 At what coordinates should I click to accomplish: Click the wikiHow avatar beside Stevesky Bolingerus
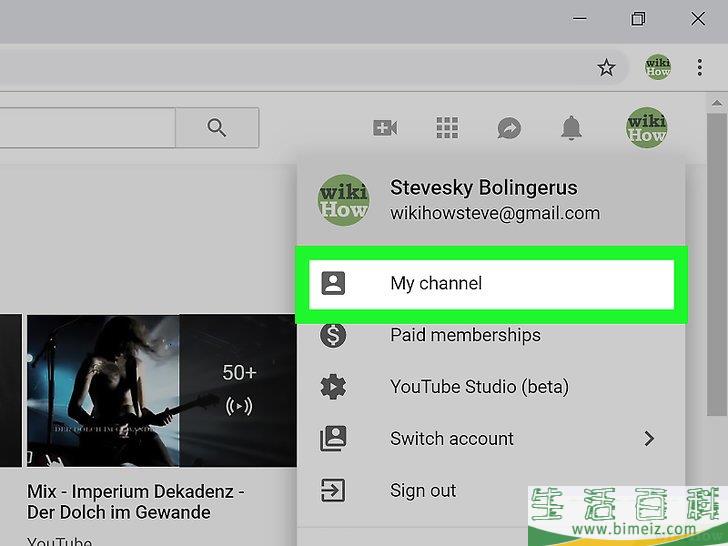point(344,200)
